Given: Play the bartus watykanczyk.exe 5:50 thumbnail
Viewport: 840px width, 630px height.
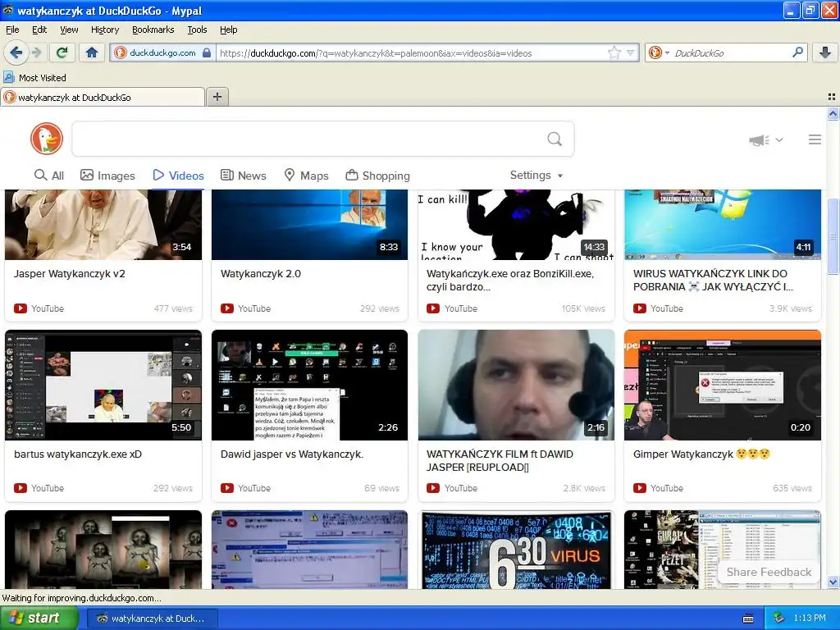Looking at the screenshot, I should coord(103,386).
